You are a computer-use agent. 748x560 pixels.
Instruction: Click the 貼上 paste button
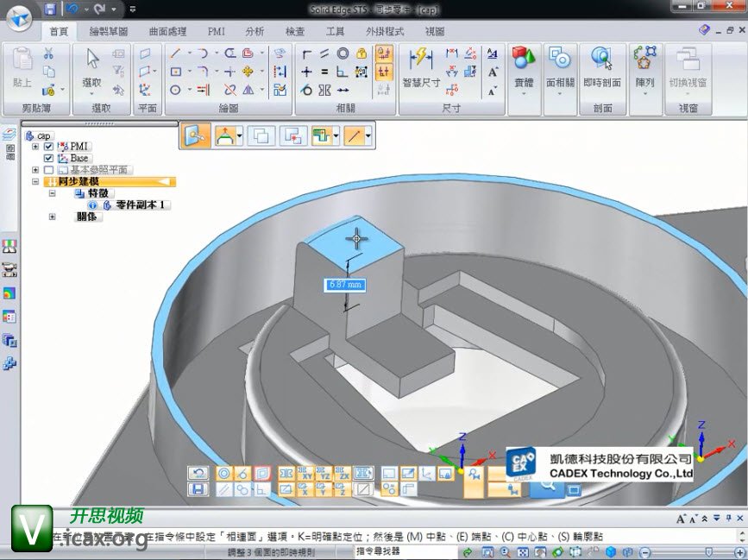click(22, 68)
